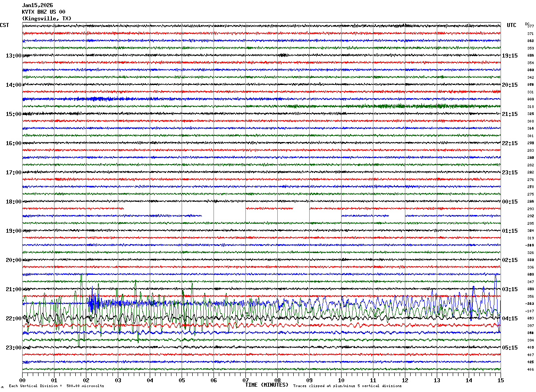Click the DC offset value -107
This screenshot has width=536, height=392.
pyautogui.click(x=530, y=311)
